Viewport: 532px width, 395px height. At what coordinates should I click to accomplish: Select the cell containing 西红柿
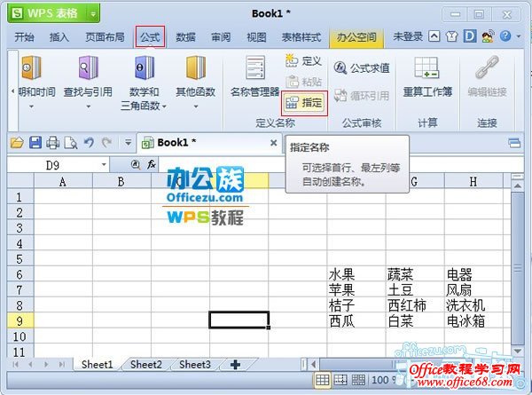coord(415,305)
